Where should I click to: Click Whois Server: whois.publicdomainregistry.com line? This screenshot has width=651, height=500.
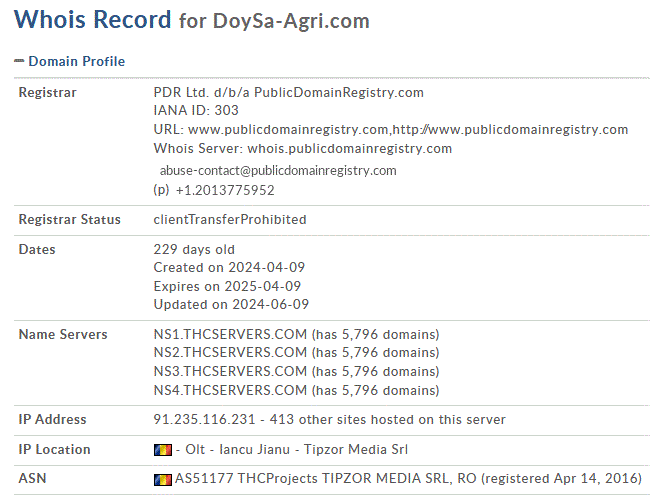point(303,148)
